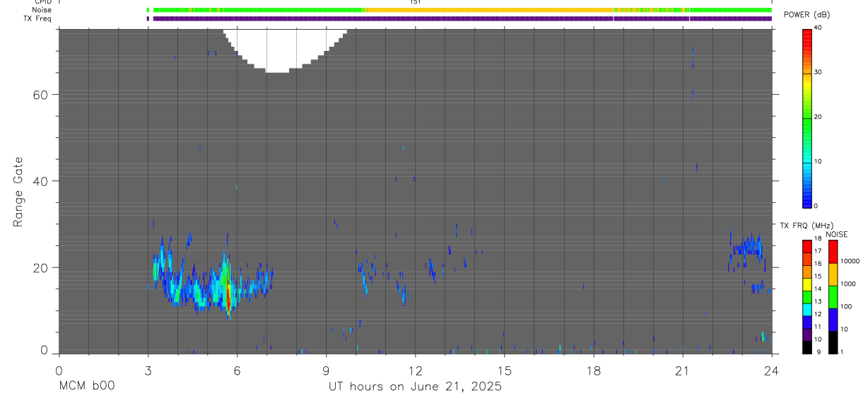Click the x-axis tick label '15'
The height and width of the screenshot is (401, 868).
tap(504, 370)
